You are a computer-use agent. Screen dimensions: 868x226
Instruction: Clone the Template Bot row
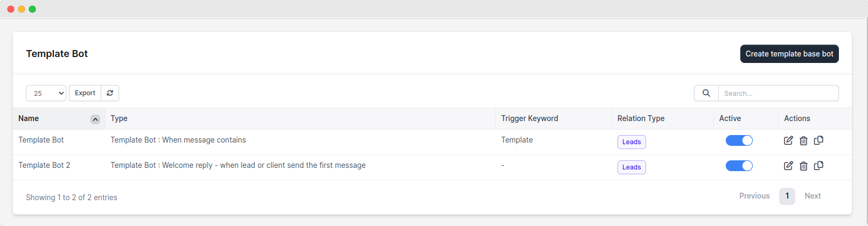point(818,140)
